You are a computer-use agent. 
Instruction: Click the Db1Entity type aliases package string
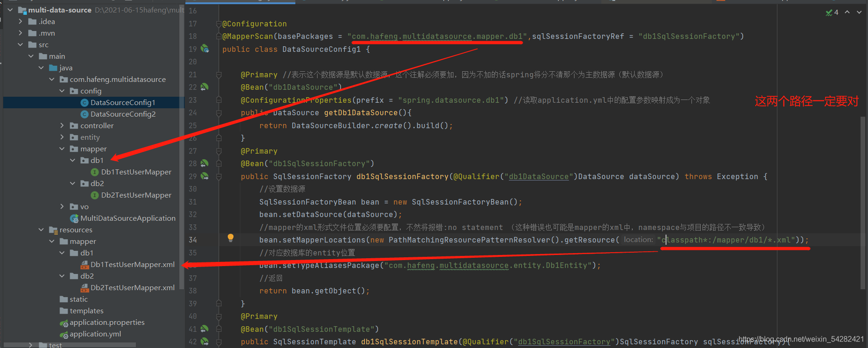coord(488,265)
